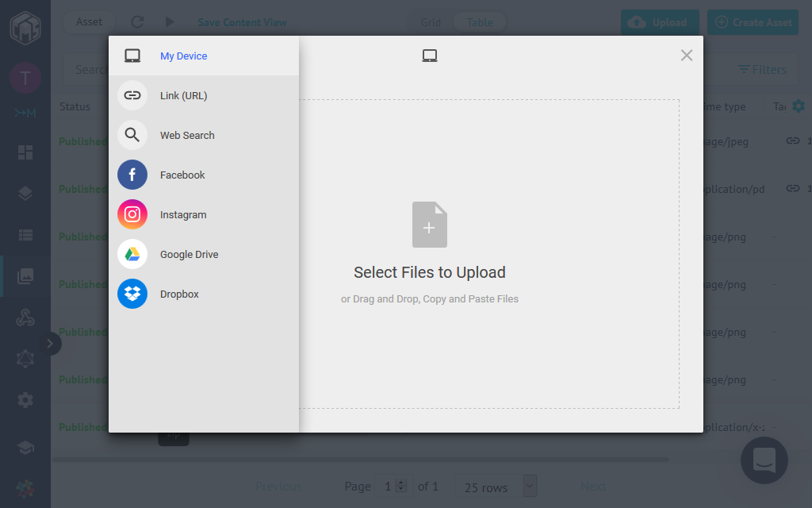Select the My Device tab

[183, 56]
